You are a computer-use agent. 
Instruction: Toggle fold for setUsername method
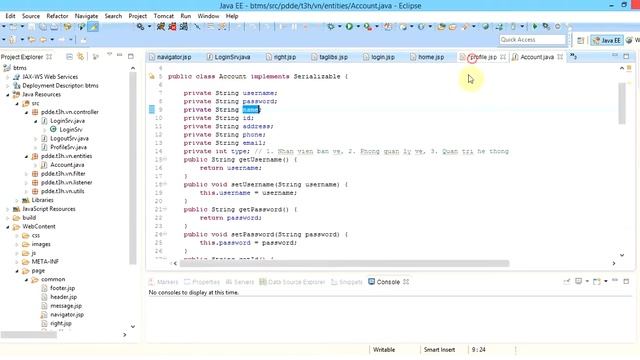coord(165,184)
